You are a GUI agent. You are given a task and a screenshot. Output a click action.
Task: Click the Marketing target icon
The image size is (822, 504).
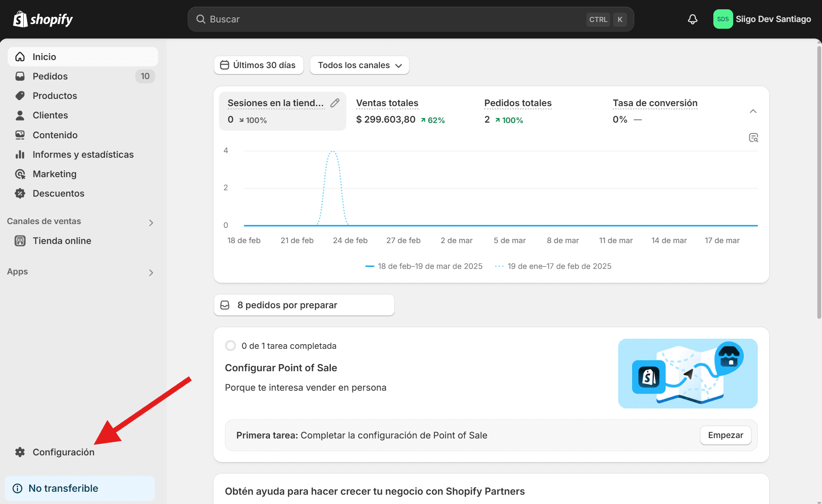[20, 174]
